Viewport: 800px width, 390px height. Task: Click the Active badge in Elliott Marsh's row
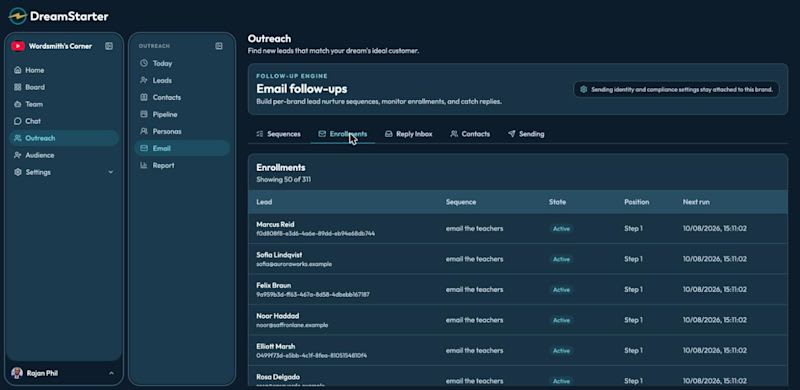click(561, 351)
